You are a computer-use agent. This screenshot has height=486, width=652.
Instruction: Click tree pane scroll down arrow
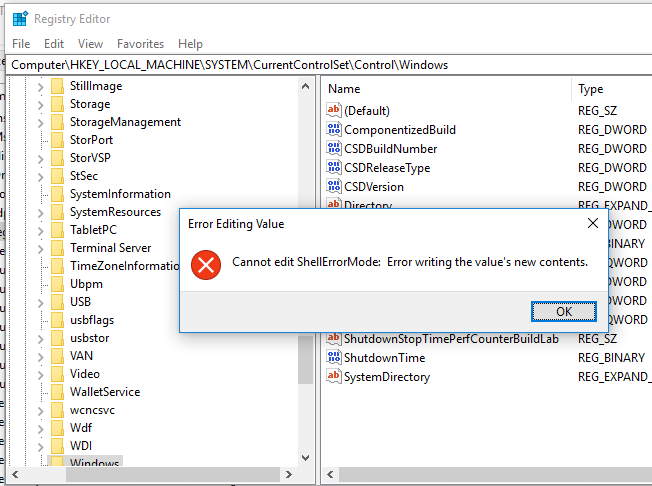[306, 458]
